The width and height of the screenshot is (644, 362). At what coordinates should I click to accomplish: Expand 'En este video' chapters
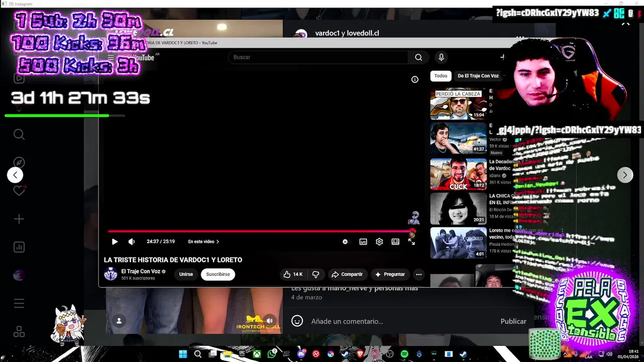203,242
